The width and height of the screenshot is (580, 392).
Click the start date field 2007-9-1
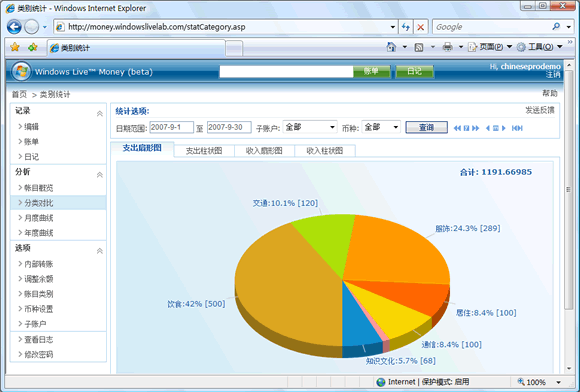pyautogui.click(x=171, y=127)
